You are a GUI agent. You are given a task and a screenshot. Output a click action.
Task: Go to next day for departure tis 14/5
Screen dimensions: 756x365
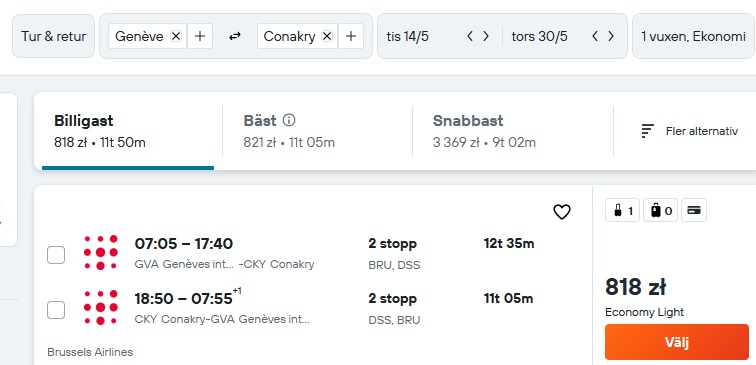click(486, 36)
